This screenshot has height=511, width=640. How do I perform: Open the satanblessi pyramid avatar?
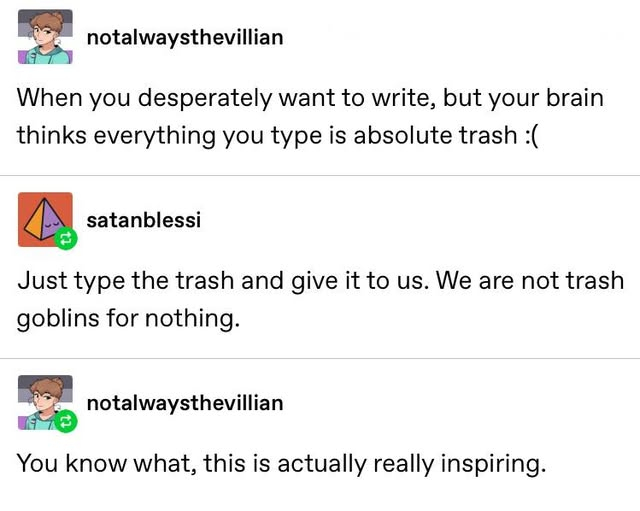(45, 219)
